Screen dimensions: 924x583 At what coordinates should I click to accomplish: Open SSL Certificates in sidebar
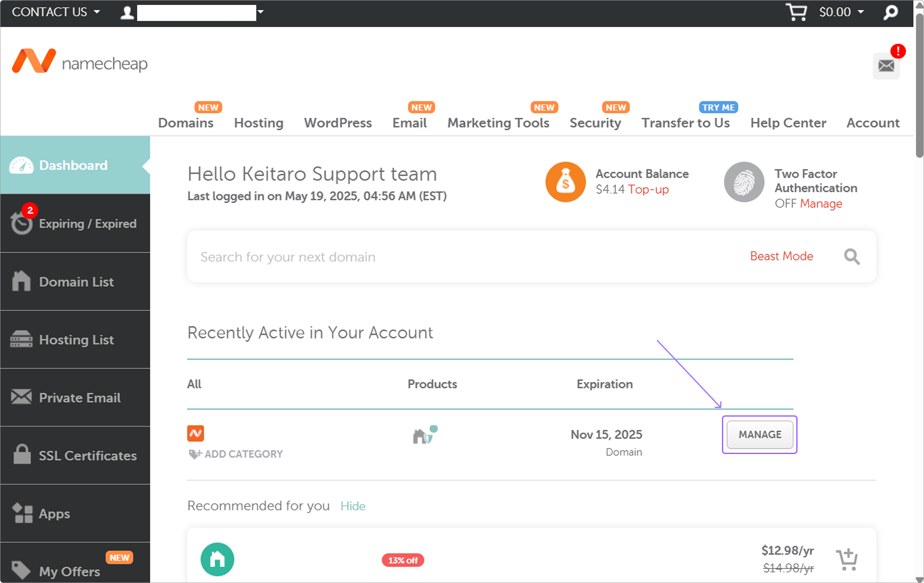(75, 456)
